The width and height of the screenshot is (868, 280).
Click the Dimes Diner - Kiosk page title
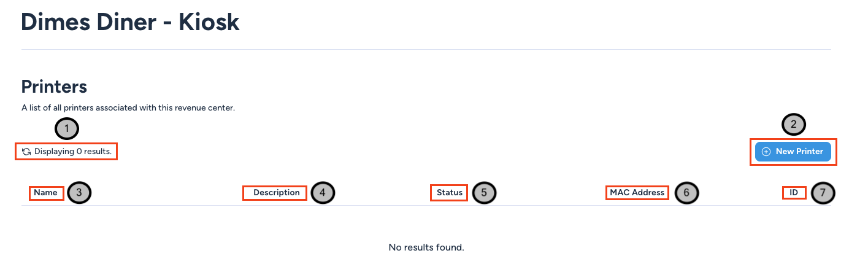click(x=130, y=22)
